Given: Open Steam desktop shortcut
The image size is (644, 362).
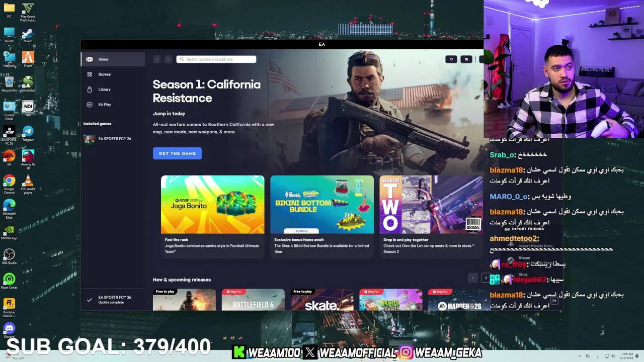Looking at the screenshot, I should (x=28, y=35).
